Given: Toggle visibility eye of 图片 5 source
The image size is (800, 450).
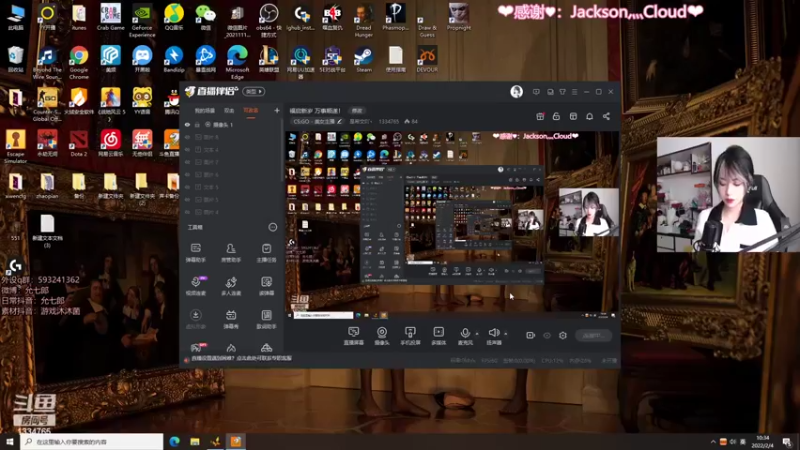Looking at the screenshot, I should coord(187,199).
